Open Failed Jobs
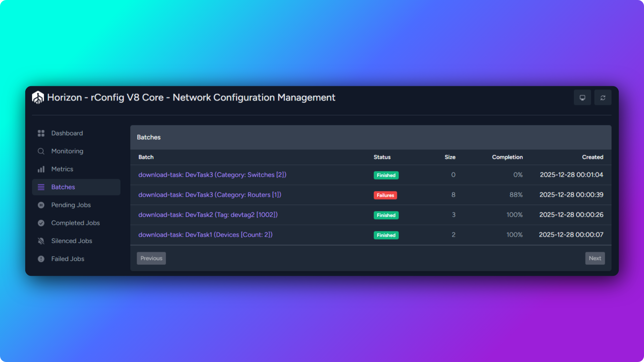644x362 pixels. [x=76, y=259]
